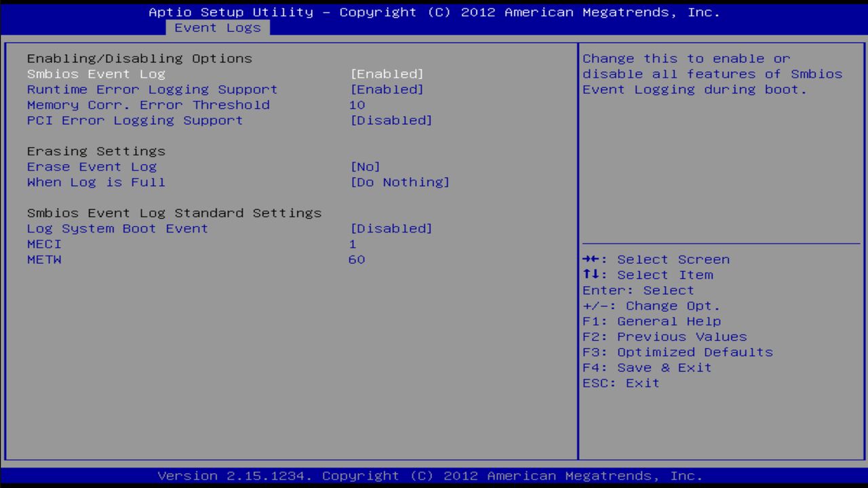Image resolution: width=868 pixels, height=488 pixels.
Task: Click the F4: Save & Exit hint
Action: tap(648, 369)
